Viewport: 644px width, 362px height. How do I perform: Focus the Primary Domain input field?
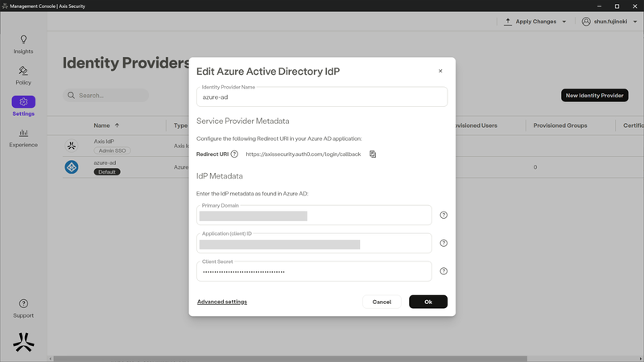click(314, 215)
